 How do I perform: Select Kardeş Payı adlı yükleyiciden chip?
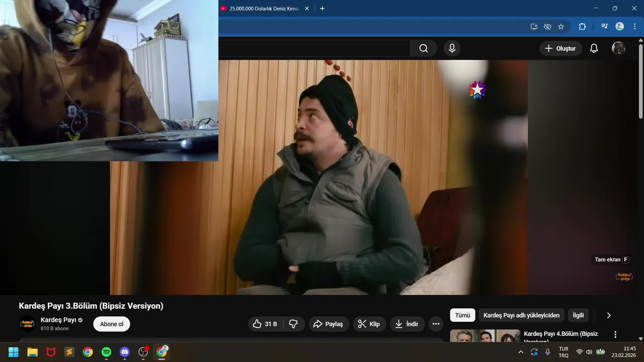coord(521,315)
